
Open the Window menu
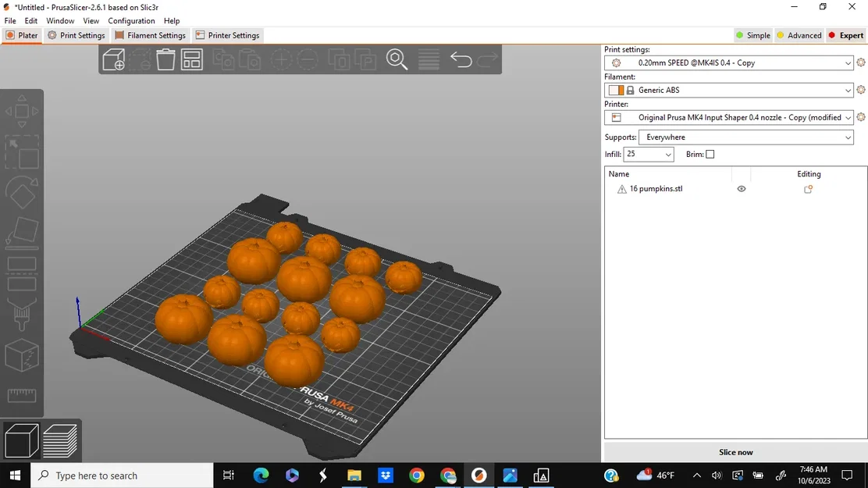pyautogui.click(x=60, y=20)
